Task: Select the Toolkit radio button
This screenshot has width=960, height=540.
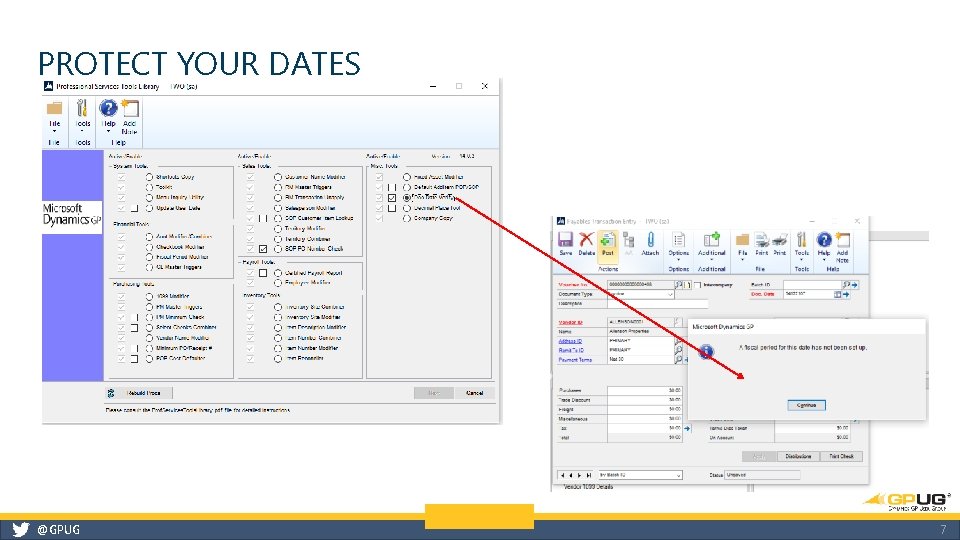Action: tap(149, 187)
